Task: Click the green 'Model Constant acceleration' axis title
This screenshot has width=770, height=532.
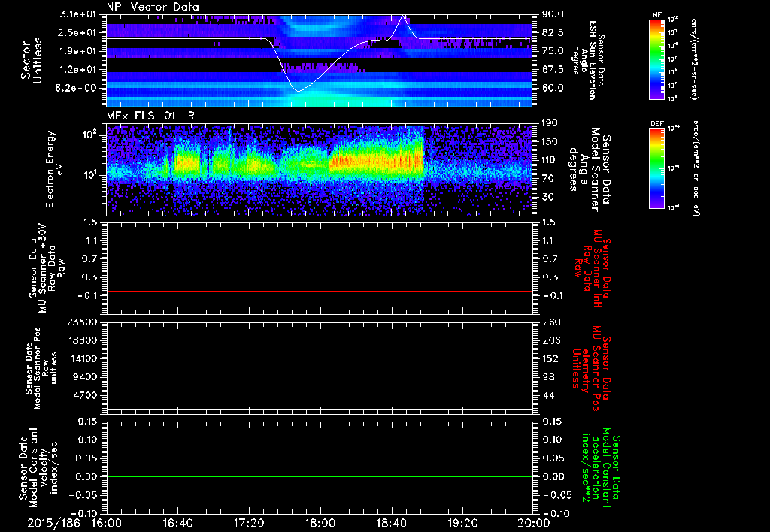Action: pos(602,469)
